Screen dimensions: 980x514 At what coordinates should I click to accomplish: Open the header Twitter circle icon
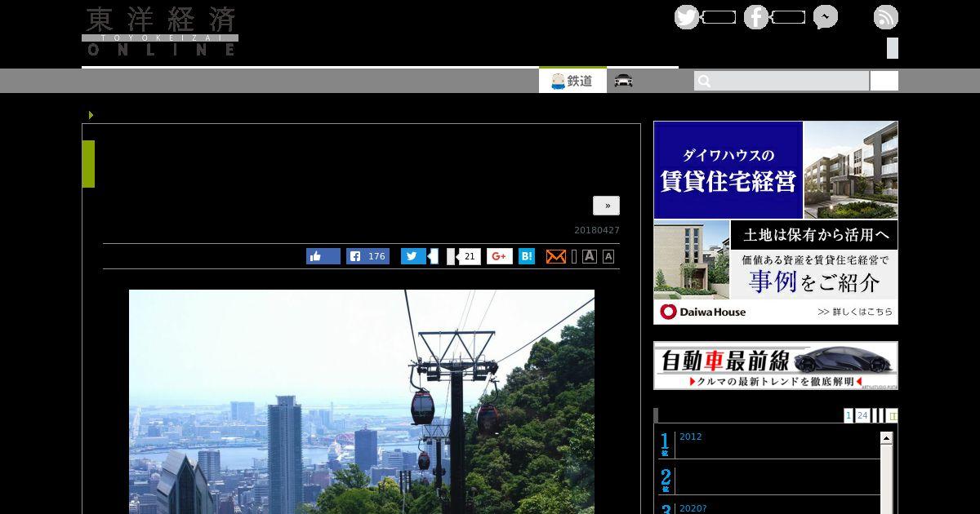(x=687, y=17)
